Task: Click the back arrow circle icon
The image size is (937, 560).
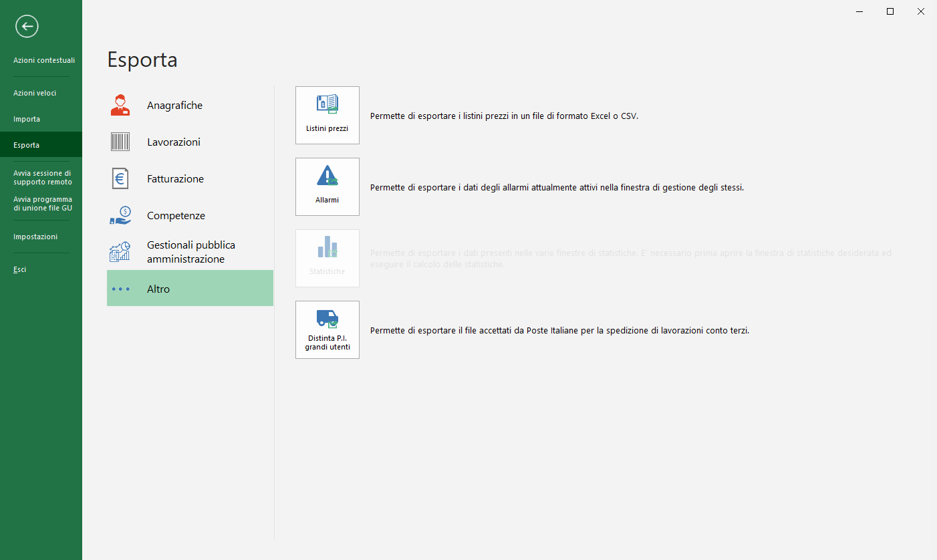Action: tap(27, 27)
